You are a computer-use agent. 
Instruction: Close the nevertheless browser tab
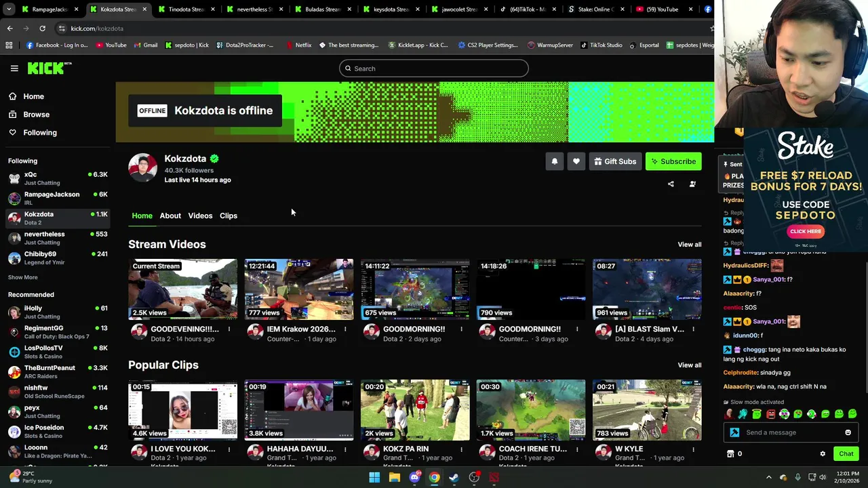point(281,9)
